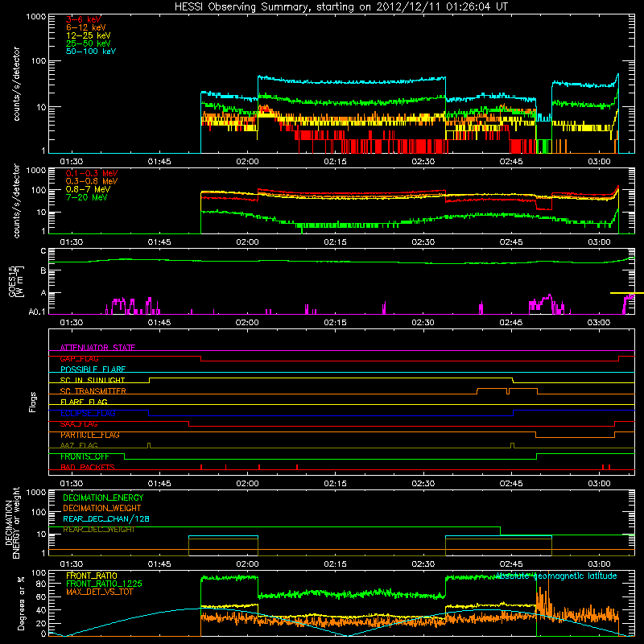Click the 02:45 tick under the keV panel
Viewport: 644px width, 644px height.
(x=511, y=162)
